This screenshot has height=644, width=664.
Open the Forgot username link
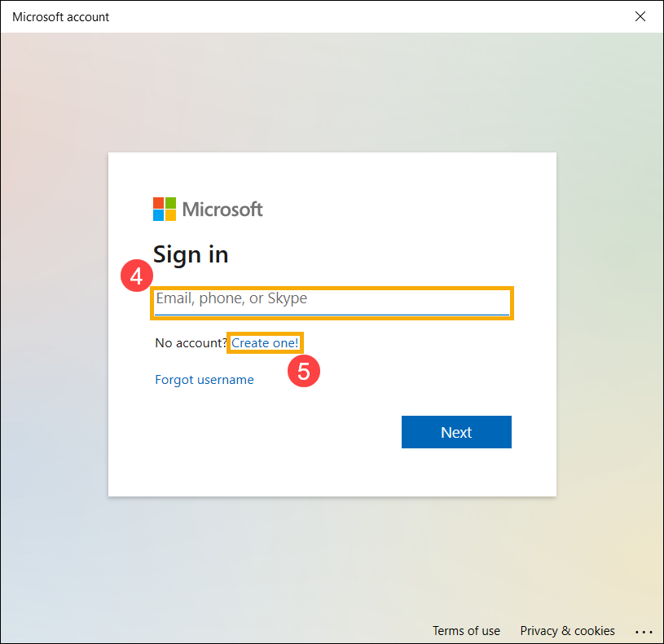(x=204, y=380)
